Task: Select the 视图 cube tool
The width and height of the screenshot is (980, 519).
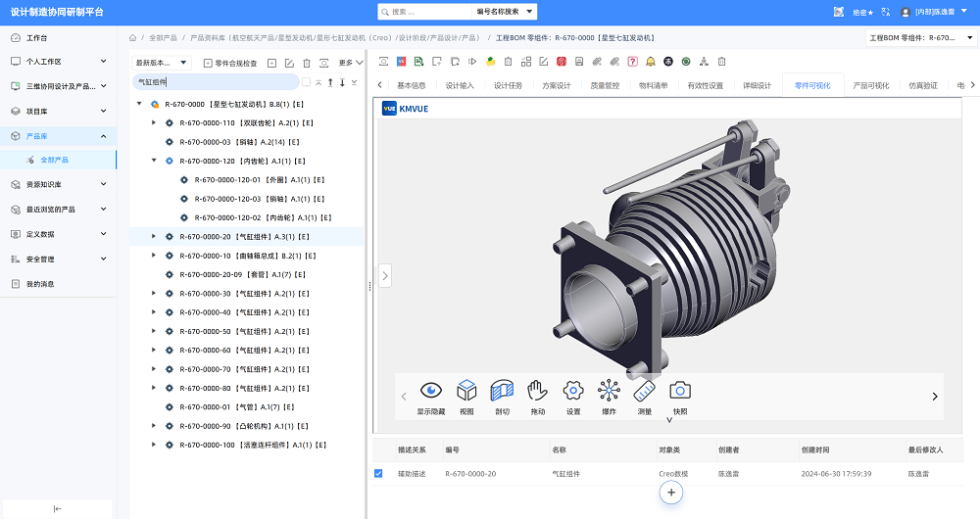Action: (x=466, y=397)
